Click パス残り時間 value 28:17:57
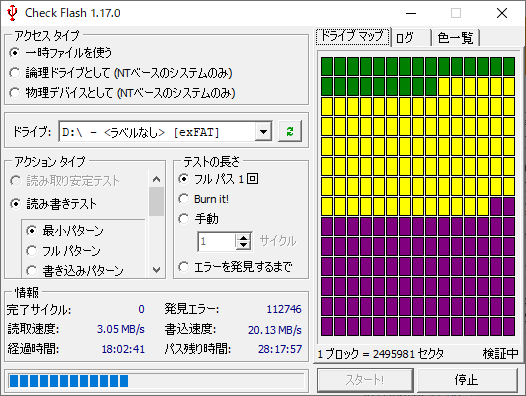The image size is (526, 396). point(280,349)
